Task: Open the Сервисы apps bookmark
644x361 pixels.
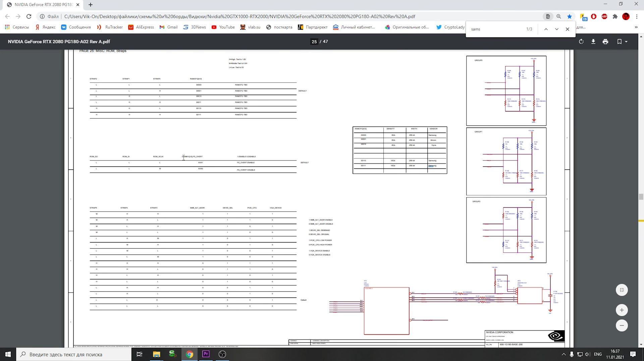Action: (17, 27)
